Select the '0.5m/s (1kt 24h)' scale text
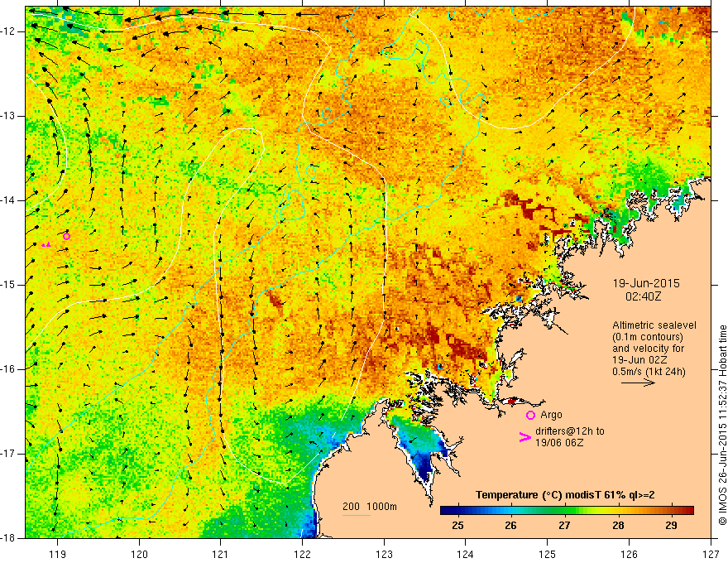 649,372
